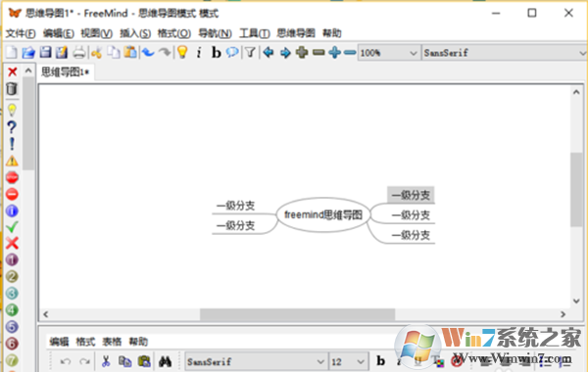The width and height of the screenshot is (588, 372).
Task: Save the map with floppy disk icon
Action: coord(45,53)
